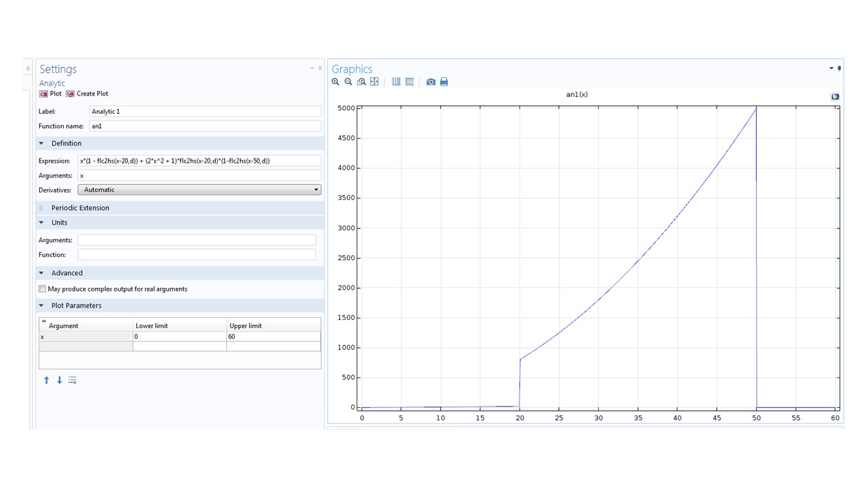Click the Plot button

[50, 94]
